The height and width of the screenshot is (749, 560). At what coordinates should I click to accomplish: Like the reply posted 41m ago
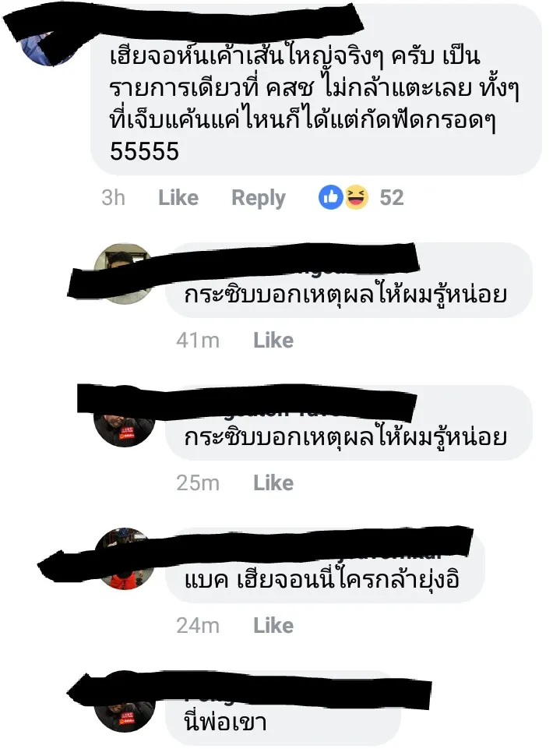pos(273,340)
